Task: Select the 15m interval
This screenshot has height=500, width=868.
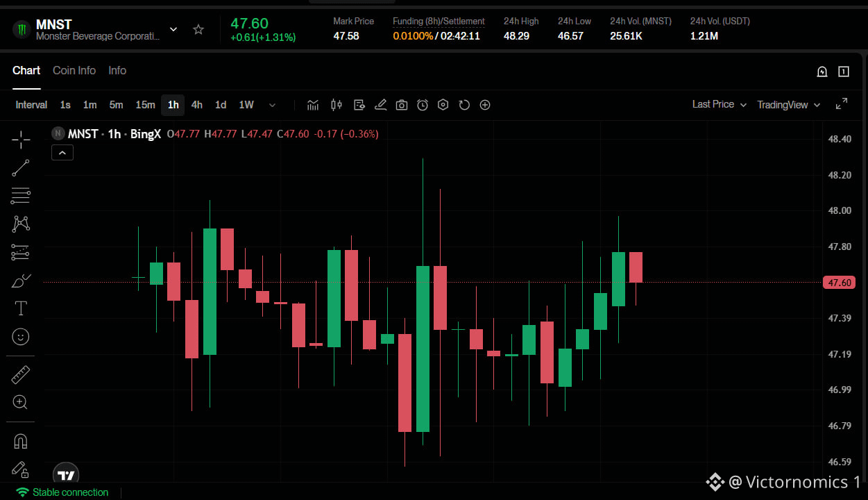Action: point(145,105)
